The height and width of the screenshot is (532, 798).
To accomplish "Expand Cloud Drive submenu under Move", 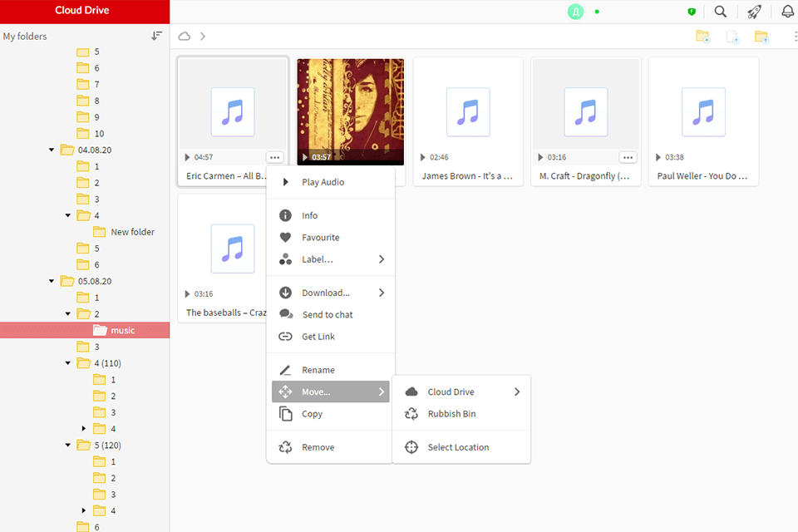I will (x=516, y=392).
